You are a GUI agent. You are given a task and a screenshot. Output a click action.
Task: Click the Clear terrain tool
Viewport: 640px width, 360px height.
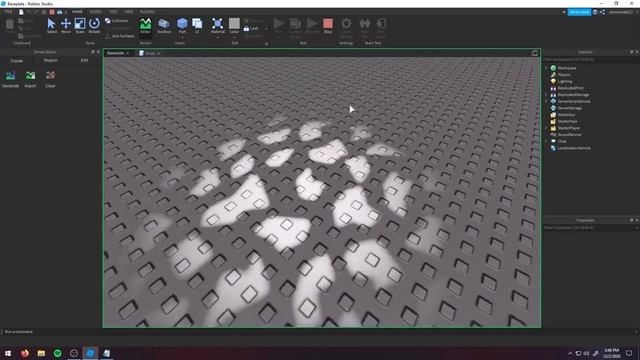(50, 79)
